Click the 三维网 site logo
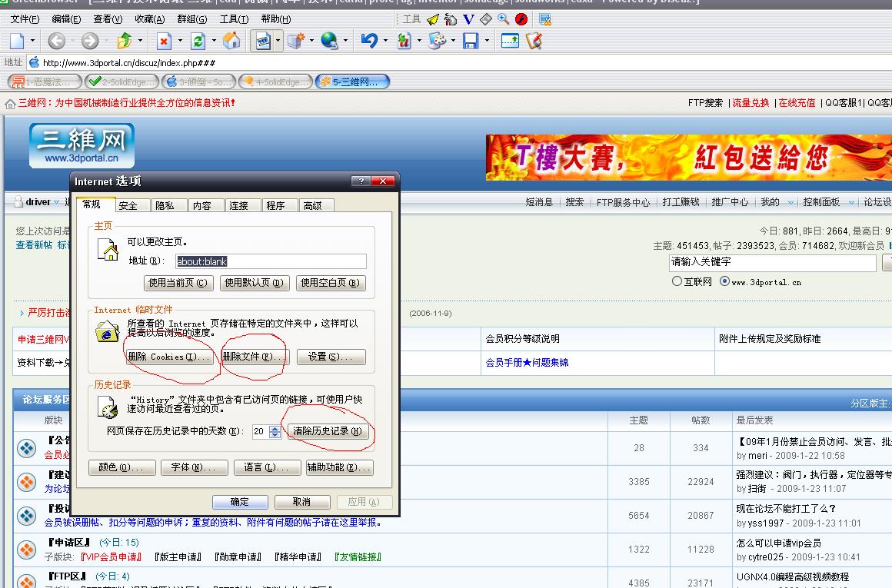 click(82, 145)
